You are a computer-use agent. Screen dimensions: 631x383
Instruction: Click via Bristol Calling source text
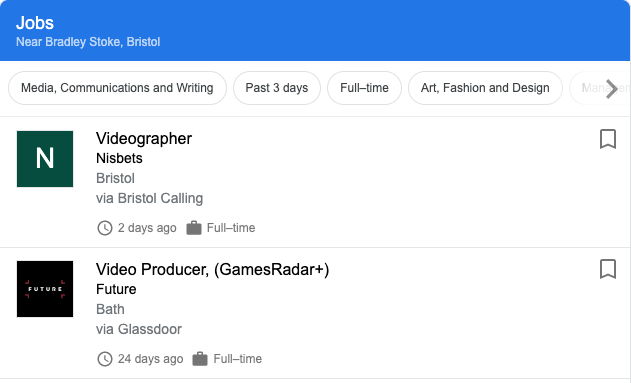149,198
